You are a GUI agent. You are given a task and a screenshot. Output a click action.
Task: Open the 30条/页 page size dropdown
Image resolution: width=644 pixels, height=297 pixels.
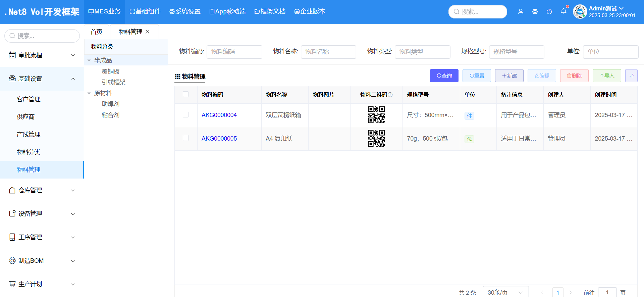(x=505, y=292)
